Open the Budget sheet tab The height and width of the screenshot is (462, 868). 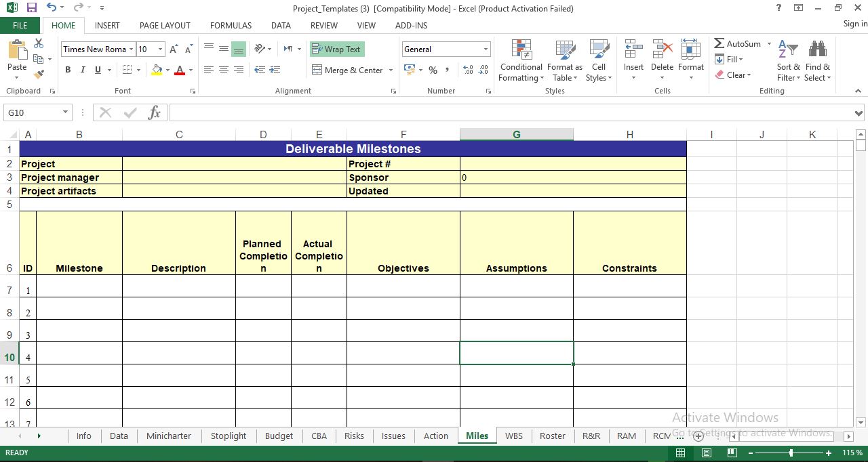279,436
